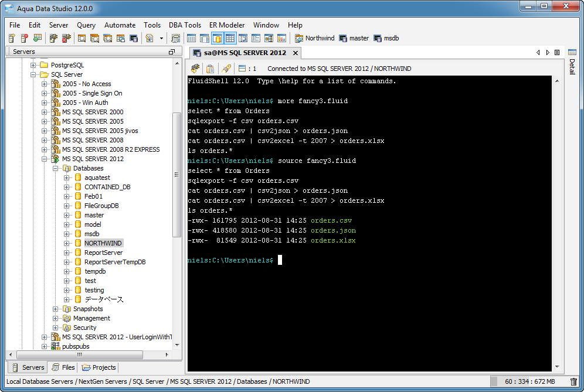This screenshot has width=584, height=392.
Task: Expand the PostgreSQL folder
Action: 33,65
